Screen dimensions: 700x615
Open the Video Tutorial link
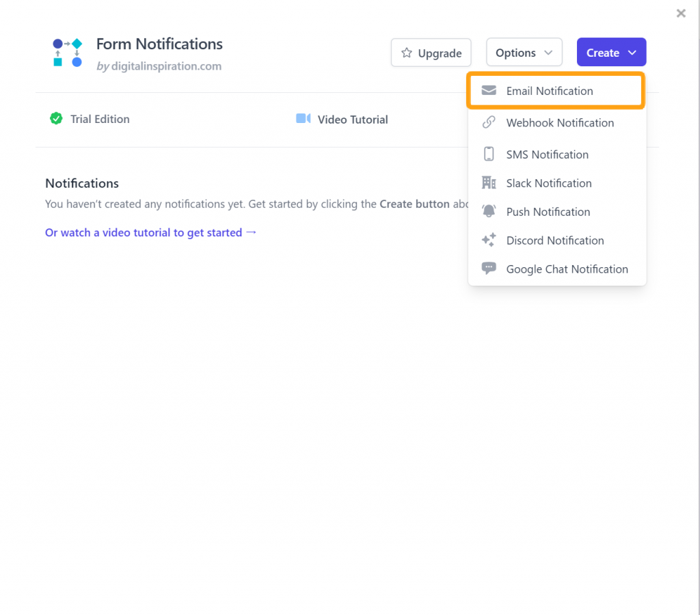point(352,120)
